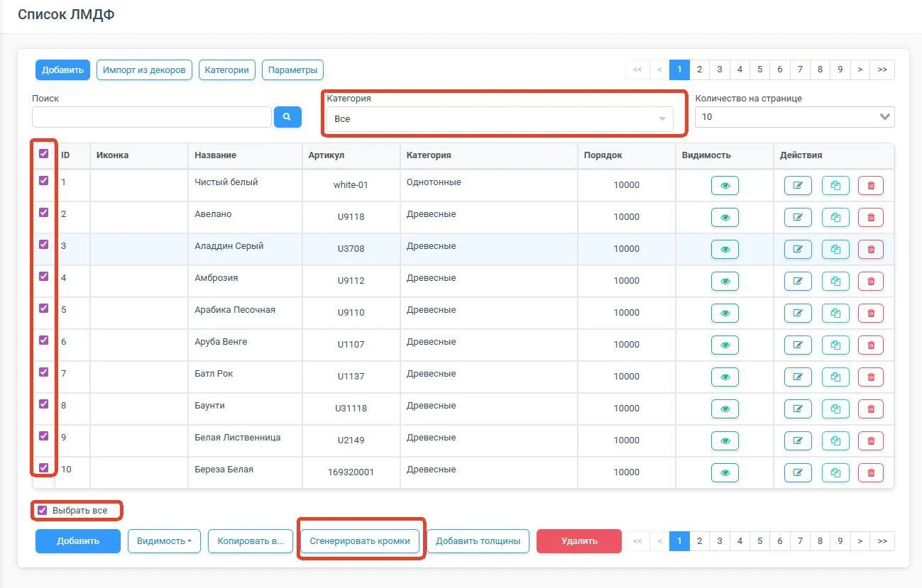This screenshot has width=922, height=588.
Task: Edit the Батл Рок entry
Action: tap(798, 377)
